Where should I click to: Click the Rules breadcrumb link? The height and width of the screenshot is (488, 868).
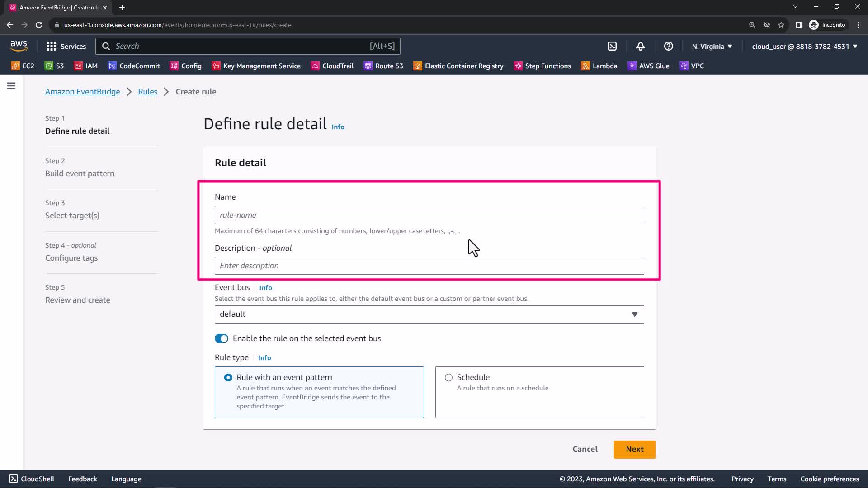147,92
